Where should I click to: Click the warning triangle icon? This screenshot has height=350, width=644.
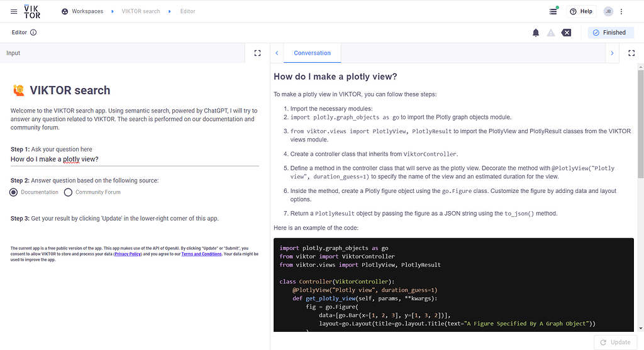click(551, 33)
